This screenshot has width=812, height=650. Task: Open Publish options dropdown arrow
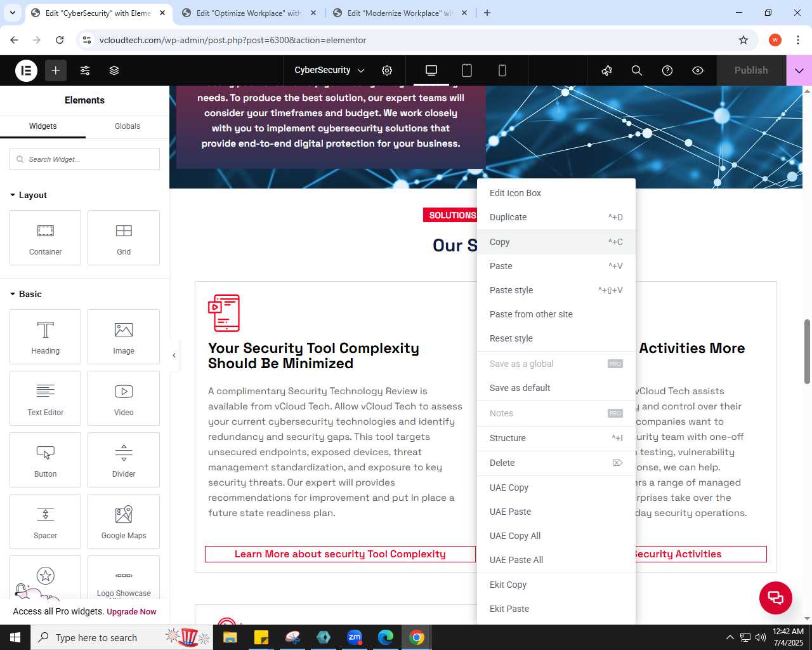[x=799, y=70]
